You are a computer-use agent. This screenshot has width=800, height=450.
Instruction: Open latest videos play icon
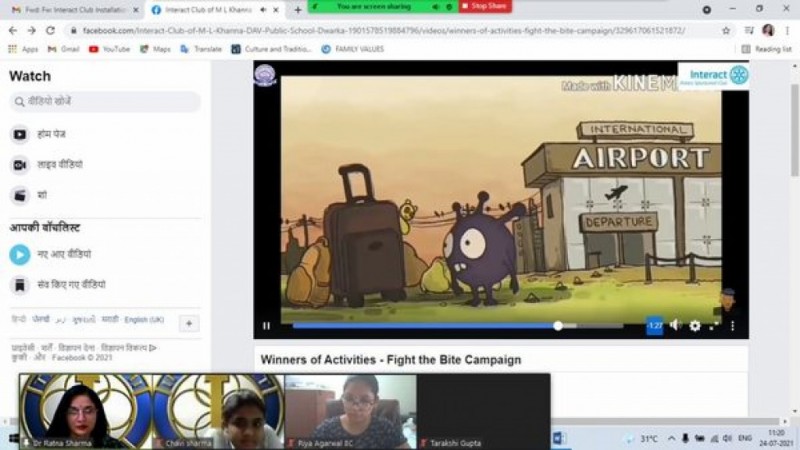[x=19, y=254]
